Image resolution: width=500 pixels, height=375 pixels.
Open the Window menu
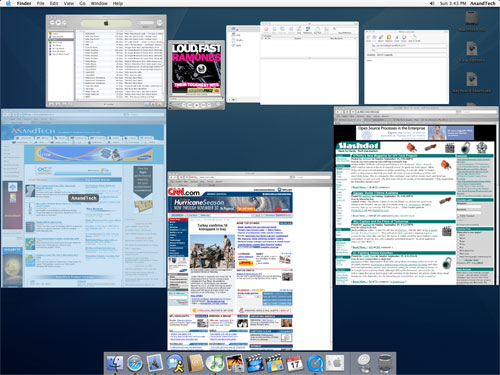(x=99, y=3)
